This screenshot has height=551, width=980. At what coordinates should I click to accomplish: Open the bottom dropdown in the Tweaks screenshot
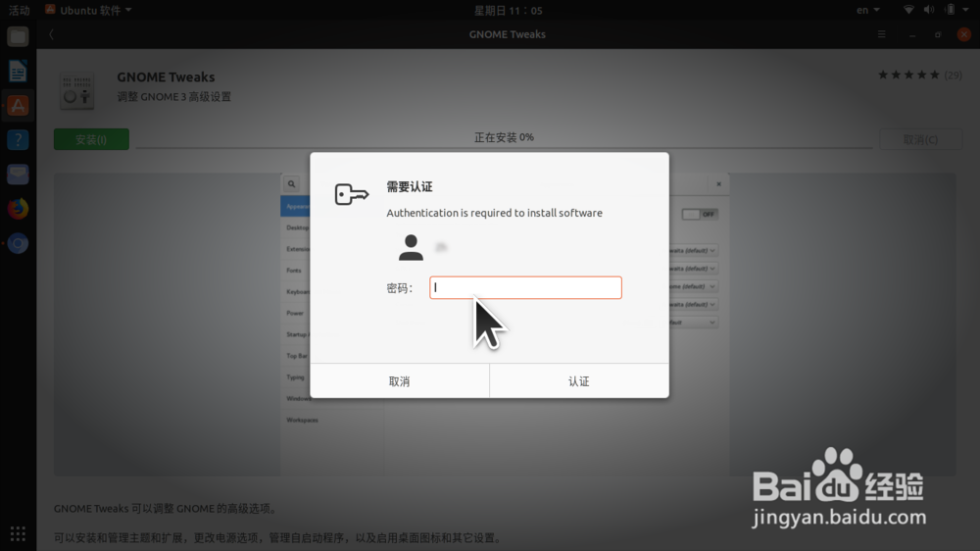click(x=693, y=323)
